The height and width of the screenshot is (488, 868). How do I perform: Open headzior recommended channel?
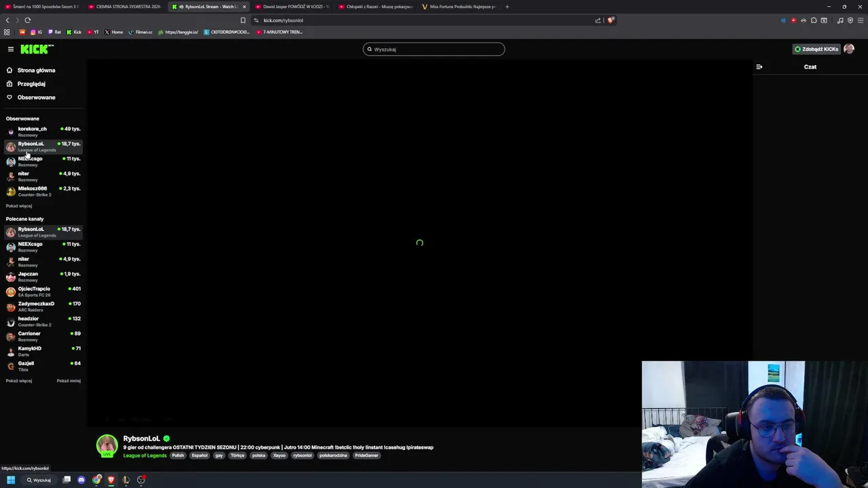[43, 321]
